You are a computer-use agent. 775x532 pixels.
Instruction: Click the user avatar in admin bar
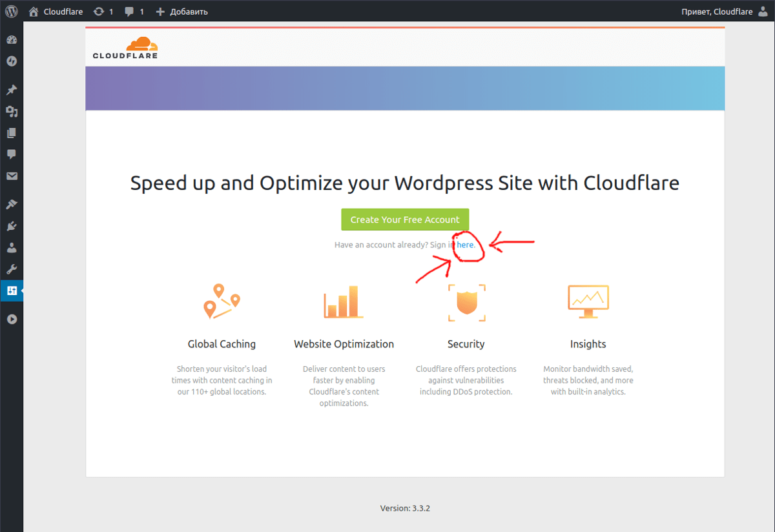coord(763,12)
